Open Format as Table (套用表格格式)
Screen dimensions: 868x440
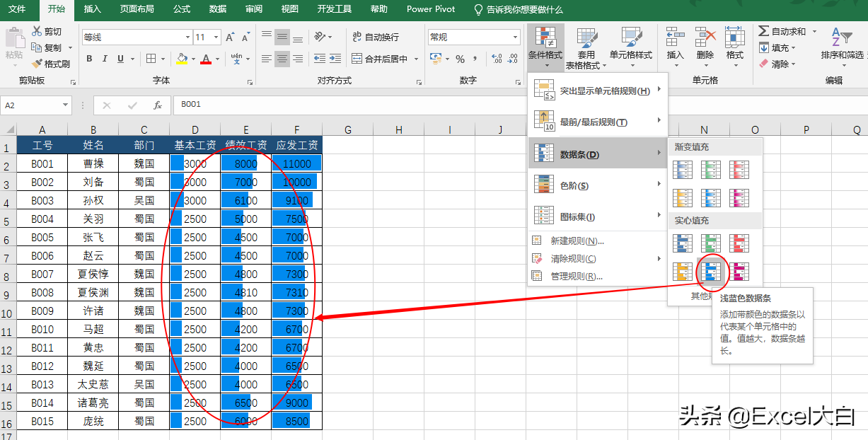coord(585,48)
